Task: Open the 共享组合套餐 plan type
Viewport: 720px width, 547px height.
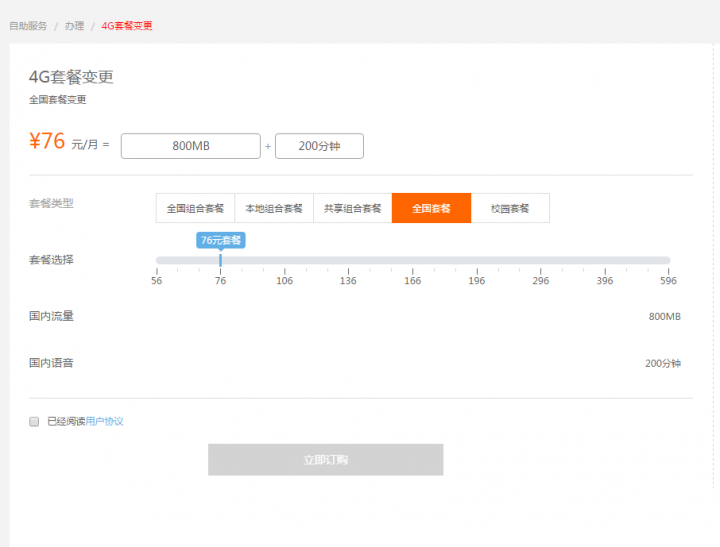Action: point(353,208)
